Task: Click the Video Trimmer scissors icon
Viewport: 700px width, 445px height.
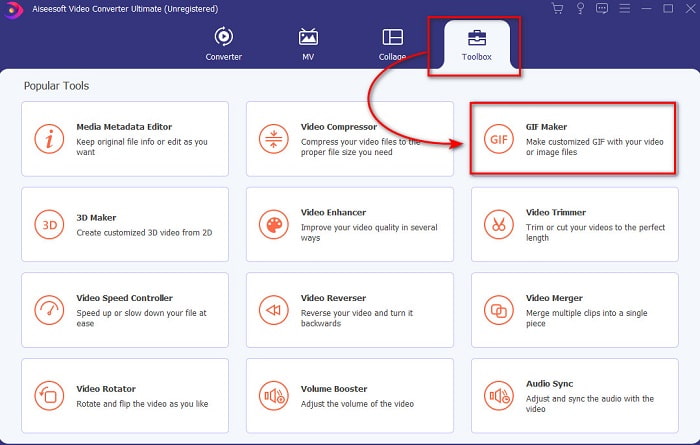Action: coord(499,225)
